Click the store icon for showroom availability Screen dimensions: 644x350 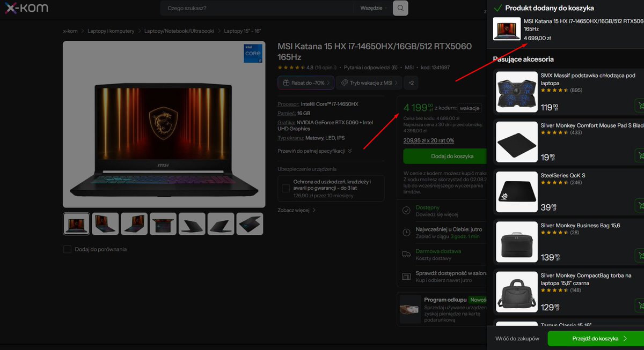click(406, 277)
